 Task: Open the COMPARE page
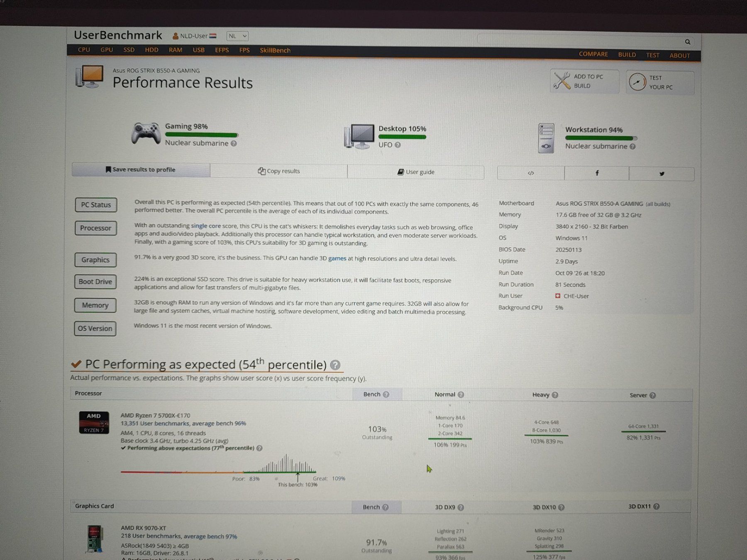(x=593, y=54)
